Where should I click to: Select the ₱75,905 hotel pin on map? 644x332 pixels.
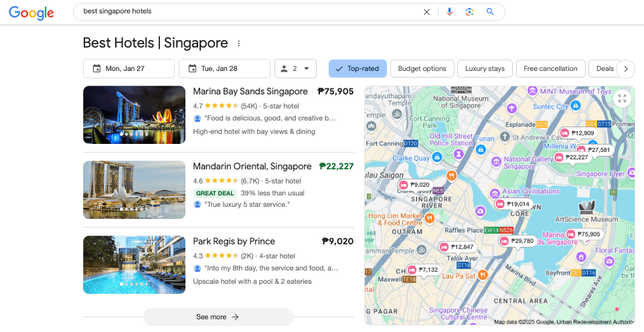[584, 234]
